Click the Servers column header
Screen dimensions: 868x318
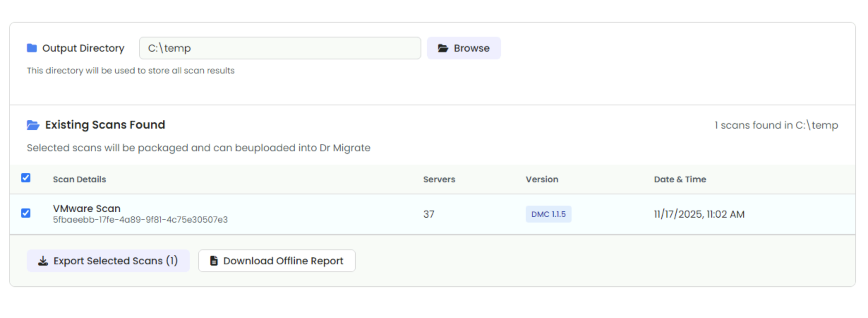coord(439,179)
